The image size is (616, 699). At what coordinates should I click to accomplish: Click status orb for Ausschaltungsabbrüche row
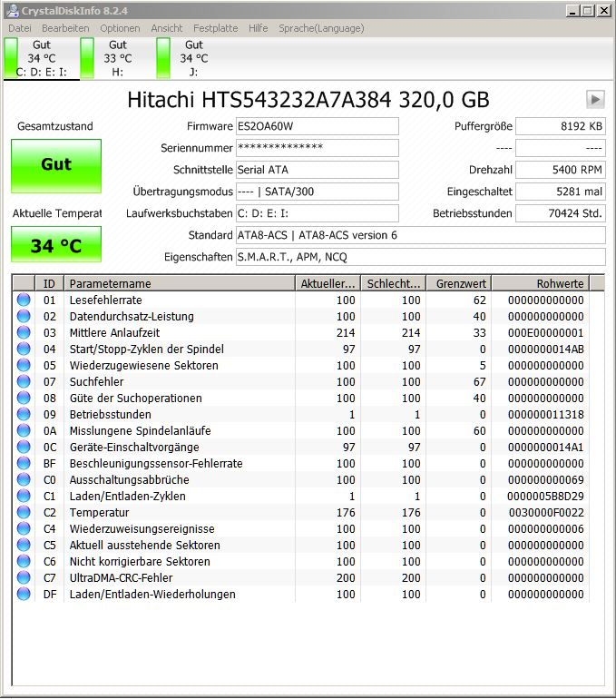[24, 479]
